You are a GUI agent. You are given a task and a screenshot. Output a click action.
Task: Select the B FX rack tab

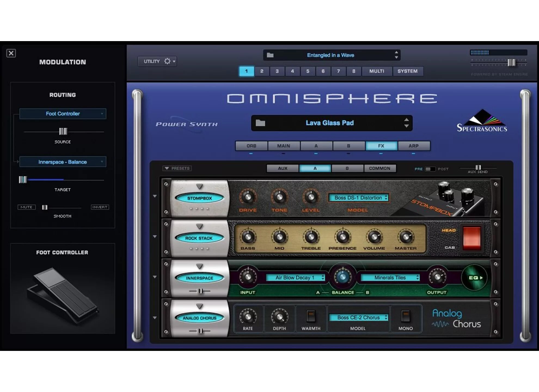347,169
